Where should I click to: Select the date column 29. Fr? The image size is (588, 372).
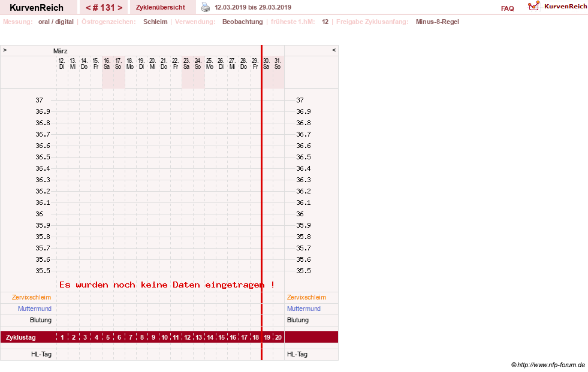[255, 63]
